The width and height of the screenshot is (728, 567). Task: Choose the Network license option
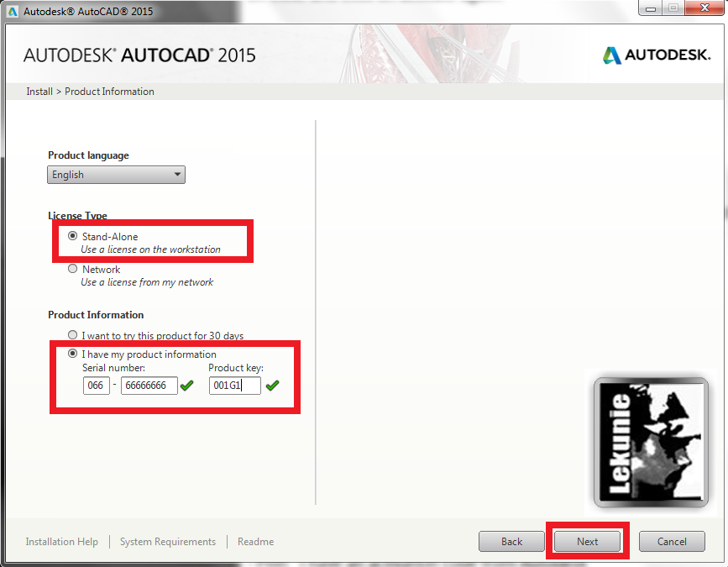click(73, 270)
